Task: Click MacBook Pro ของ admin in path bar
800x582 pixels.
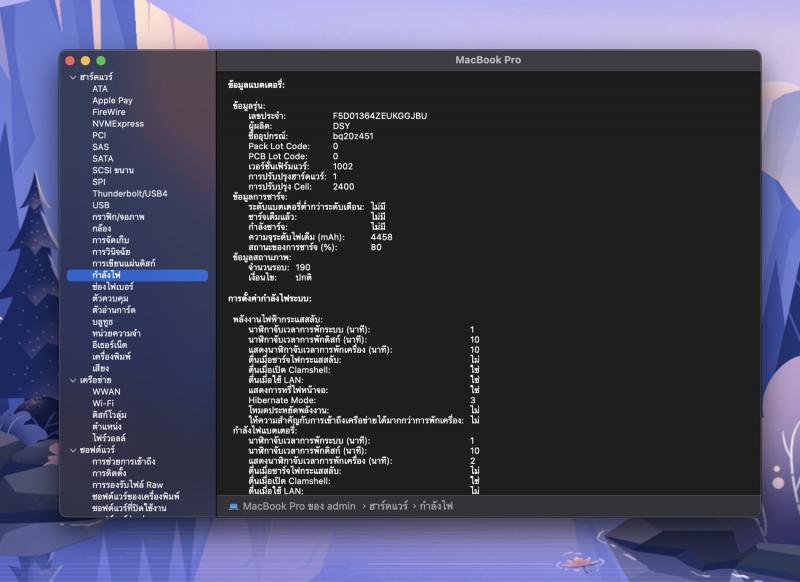Action: 299,507
